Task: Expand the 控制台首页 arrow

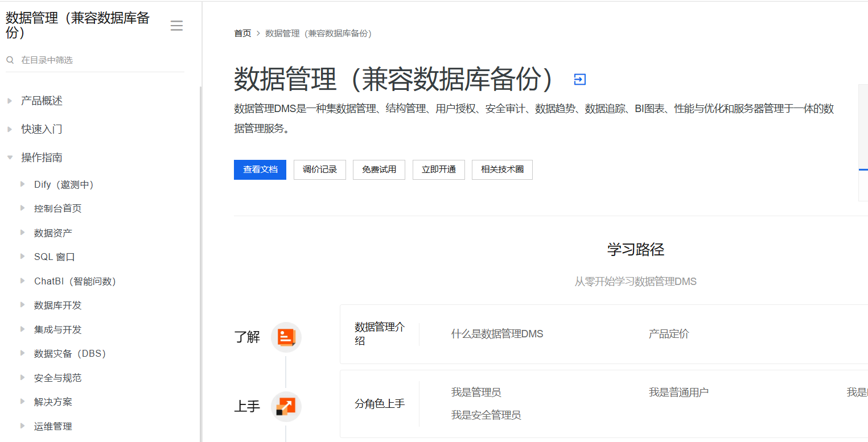Action: (x=23, y=208)
